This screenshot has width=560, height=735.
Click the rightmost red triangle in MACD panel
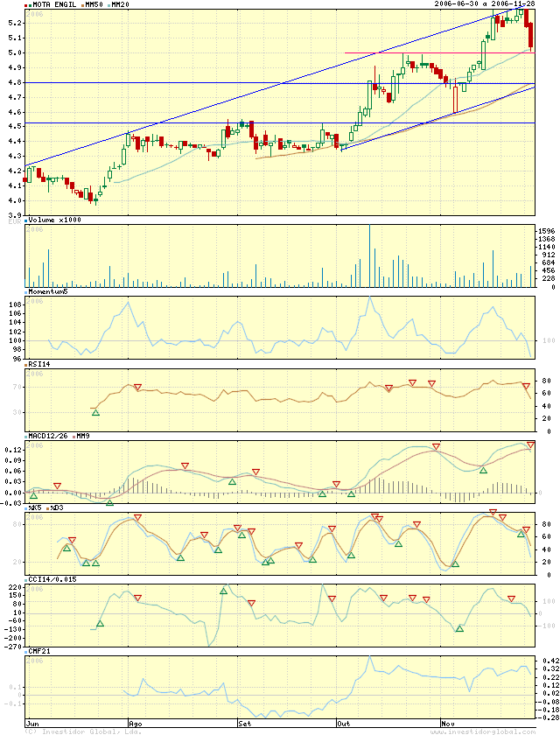tap(530, 444)
